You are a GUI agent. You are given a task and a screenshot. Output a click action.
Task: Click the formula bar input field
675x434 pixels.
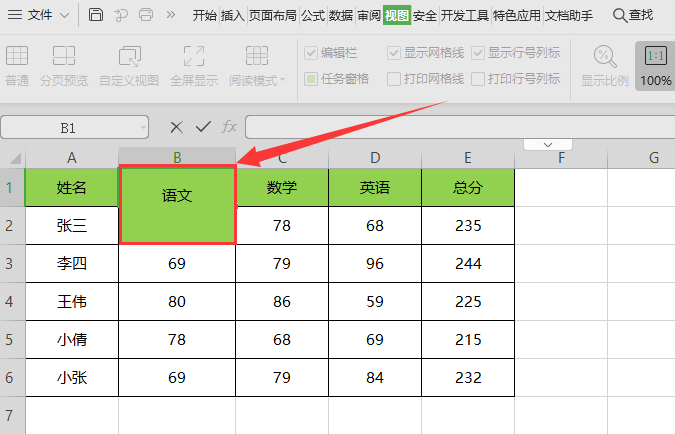click(x=450, y=127)
